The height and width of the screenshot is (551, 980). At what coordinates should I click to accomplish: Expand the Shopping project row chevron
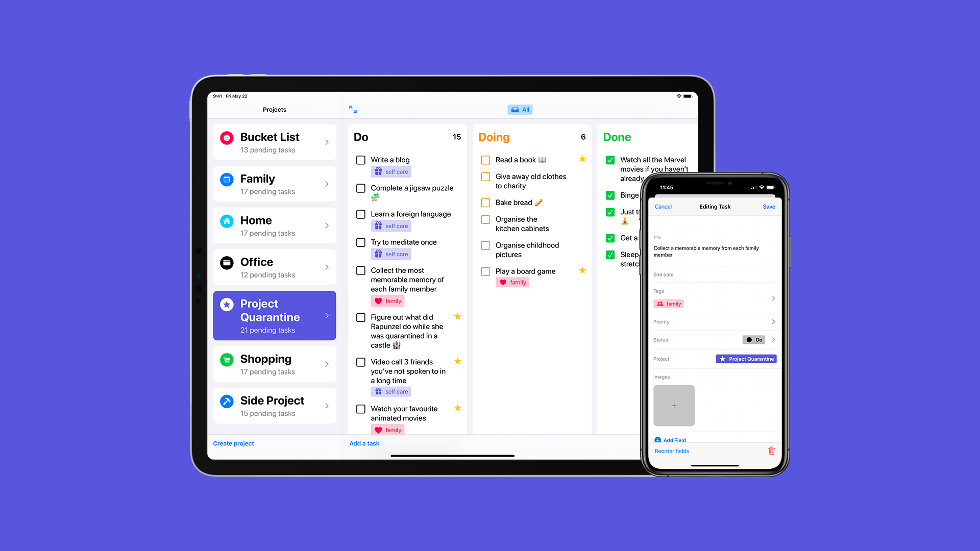pos(328,363)
